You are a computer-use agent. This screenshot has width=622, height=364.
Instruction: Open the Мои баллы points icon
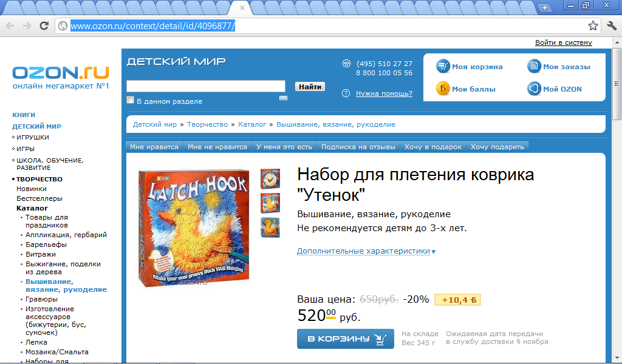443,89
